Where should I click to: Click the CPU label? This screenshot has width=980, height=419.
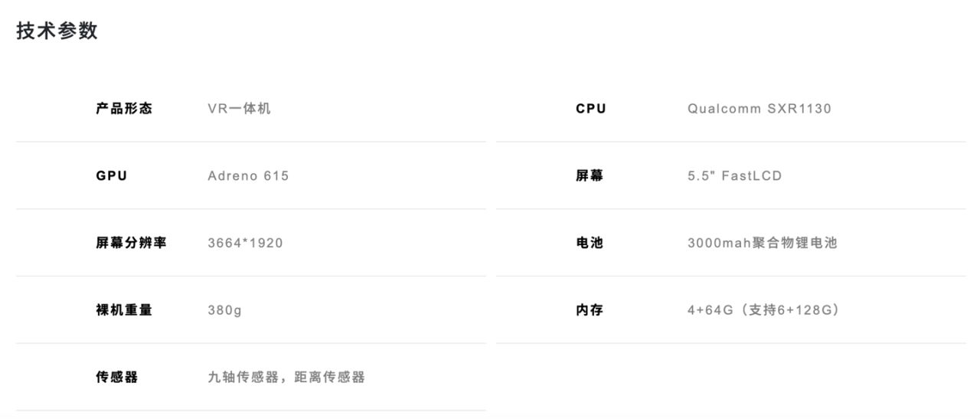(591, 109)
